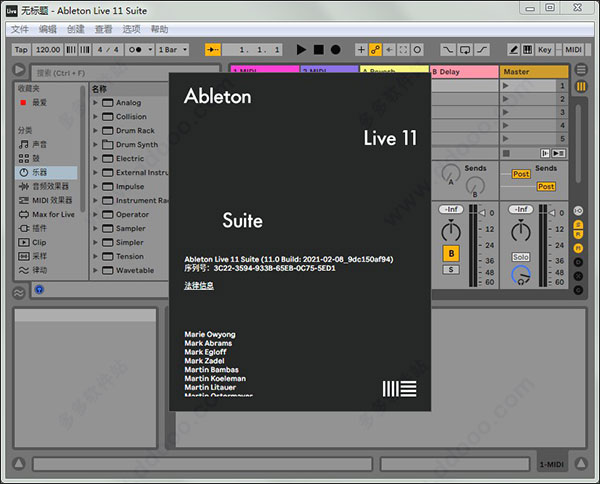Collapse the browser with the triangle button
This screenshot has height=484, width=600.
(19, 70)
